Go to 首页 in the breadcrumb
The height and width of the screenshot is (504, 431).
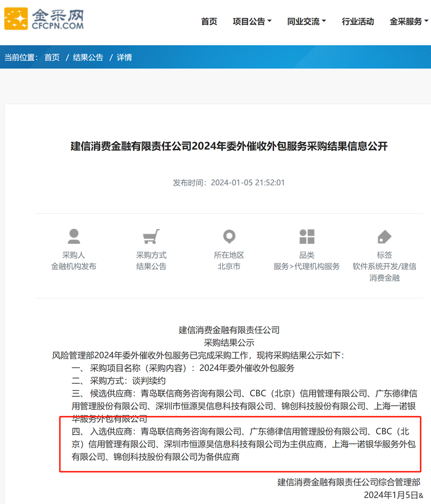click(52, 57)
